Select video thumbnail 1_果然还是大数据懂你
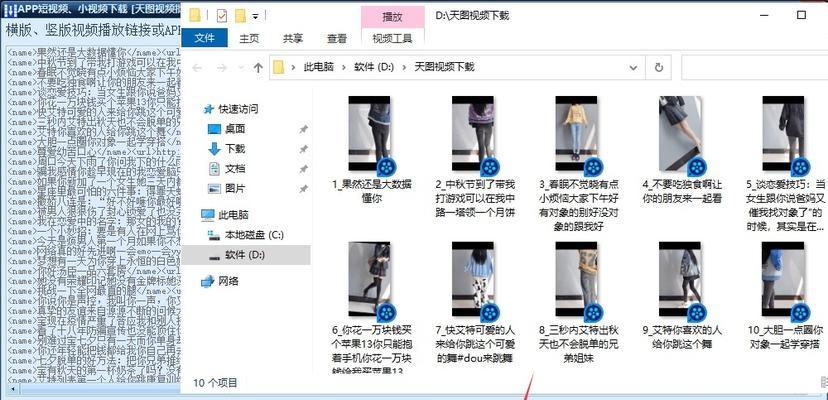The height and width of the screenshot is (400, 828). (370, 133)
